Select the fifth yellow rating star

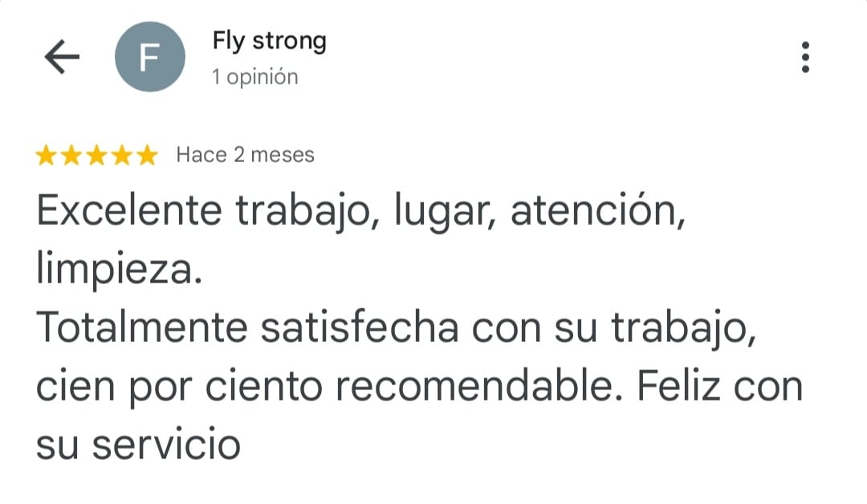pyautogui.click(x=147, y=155)
